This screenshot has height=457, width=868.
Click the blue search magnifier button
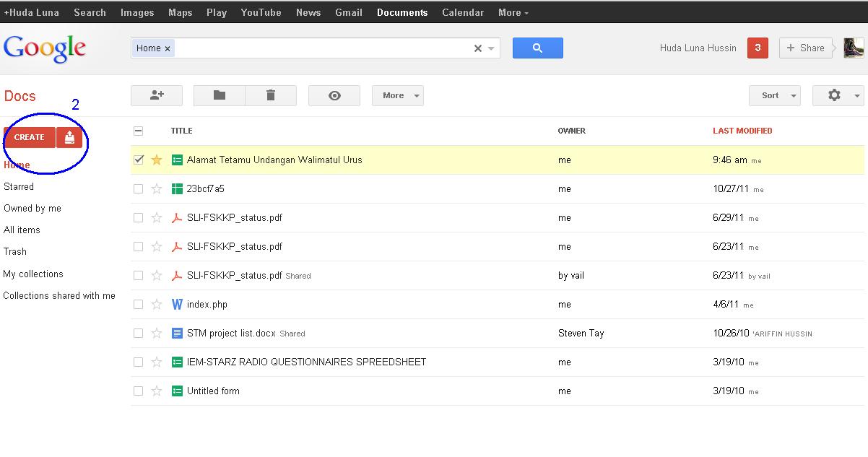(x=537, y=47)
